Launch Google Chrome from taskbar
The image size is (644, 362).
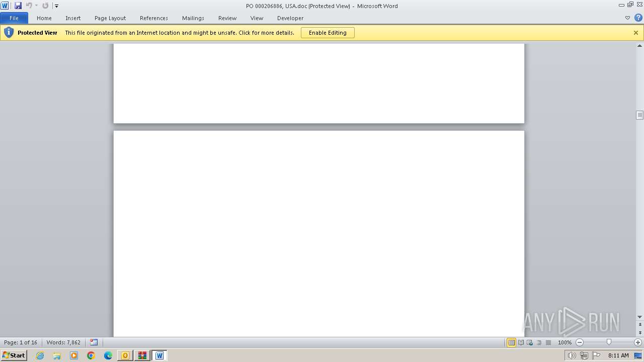[x=91, y=355]
